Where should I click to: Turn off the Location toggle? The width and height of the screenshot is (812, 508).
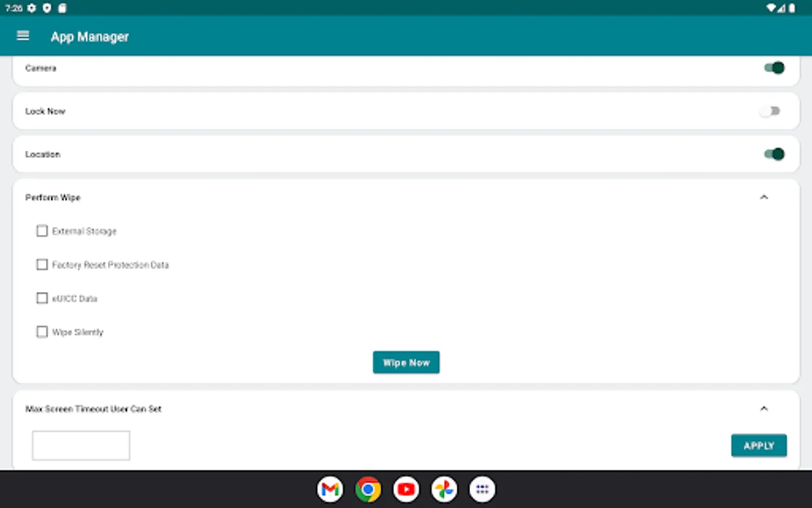773,154
